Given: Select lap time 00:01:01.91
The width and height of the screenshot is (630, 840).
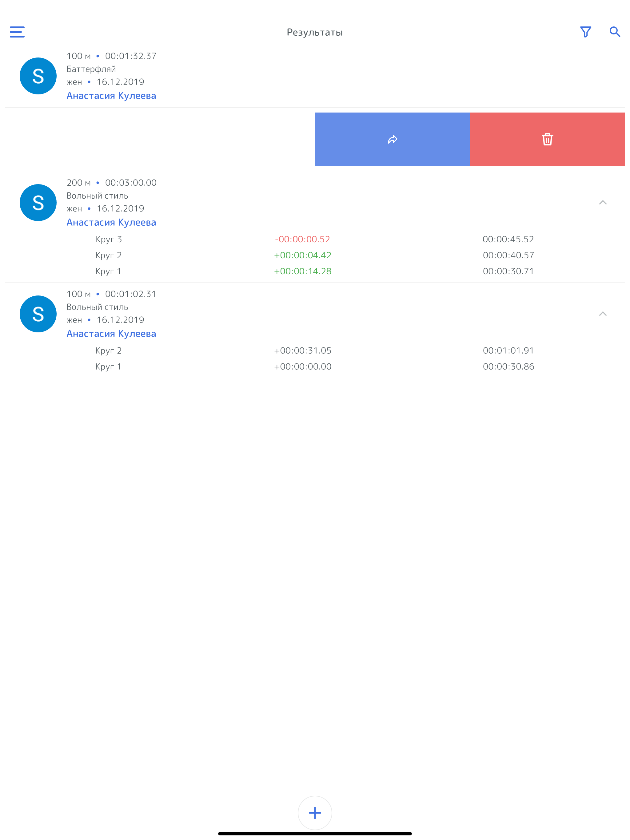Looking at the screenshot, I should coord(508,351).
